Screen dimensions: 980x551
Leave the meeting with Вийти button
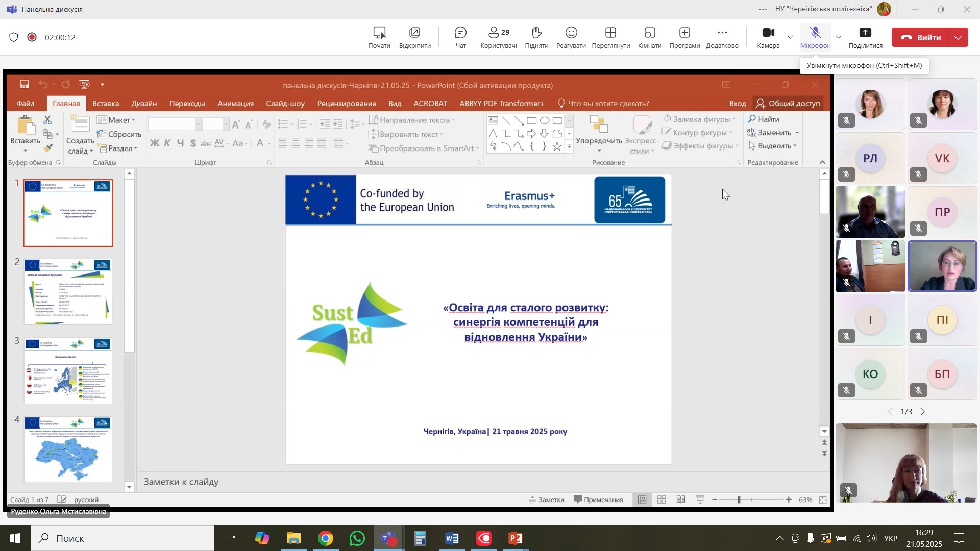(x=921, y=37)
